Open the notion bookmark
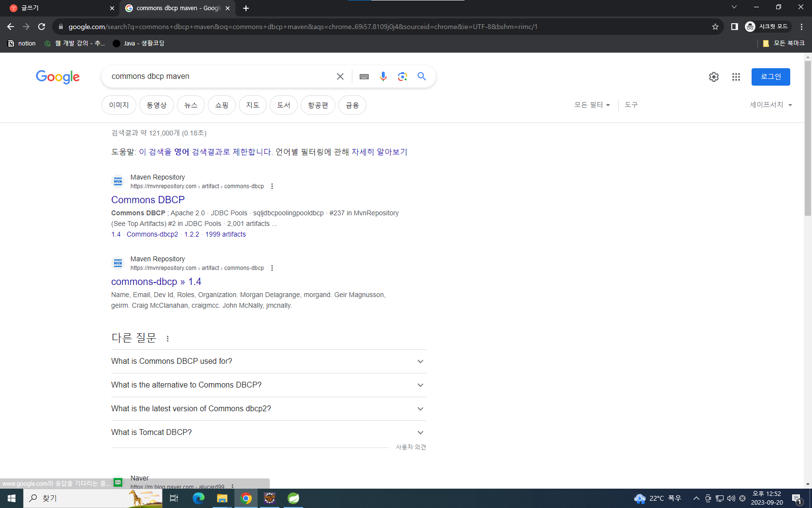This screenshot has height=508, width=812. tap(22, 44)
